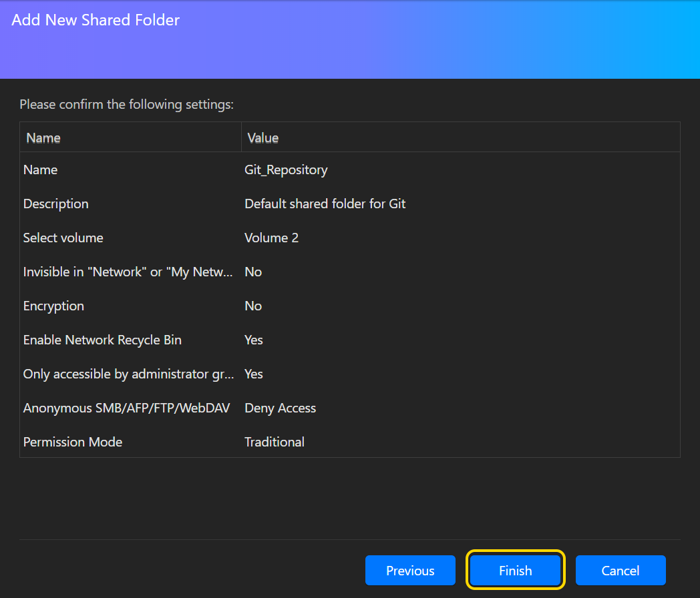Viewport: 700px width, 598px height.
Task: Select the 'Select volume' row label
Action: 63,238
